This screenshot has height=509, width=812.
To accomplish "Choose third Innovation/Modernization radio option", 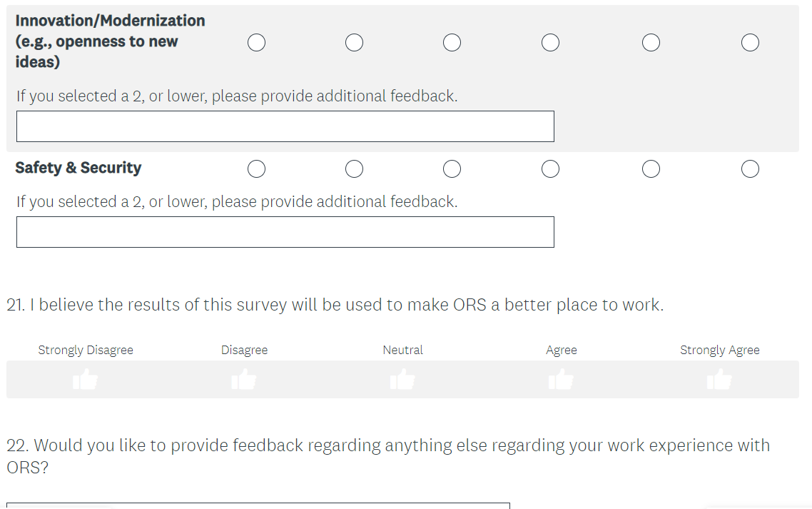I will pyautogui.click(x=452, y=43).
